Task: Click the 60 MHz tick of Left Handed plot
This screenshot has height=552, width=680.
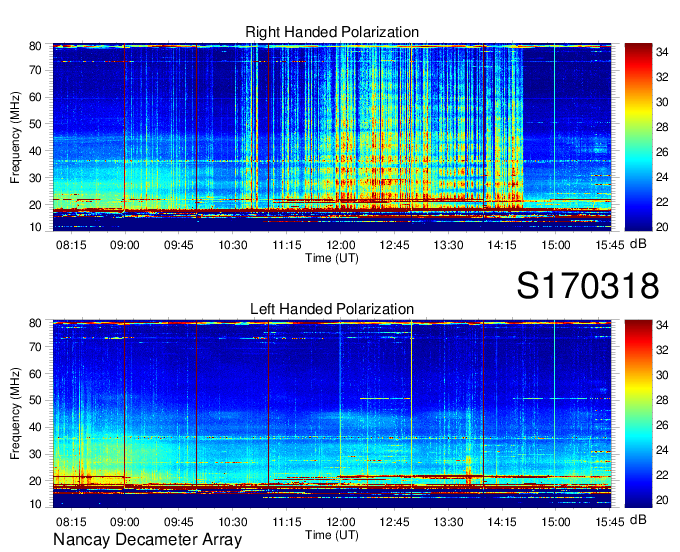Action: click(35, 373)
